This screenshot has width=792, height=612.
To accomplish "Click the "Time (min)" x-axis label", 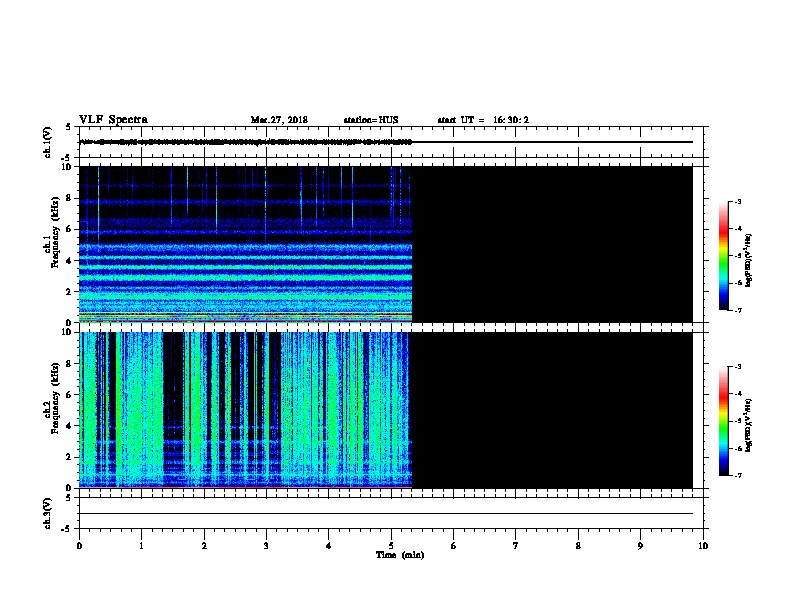I will (400, 555).
